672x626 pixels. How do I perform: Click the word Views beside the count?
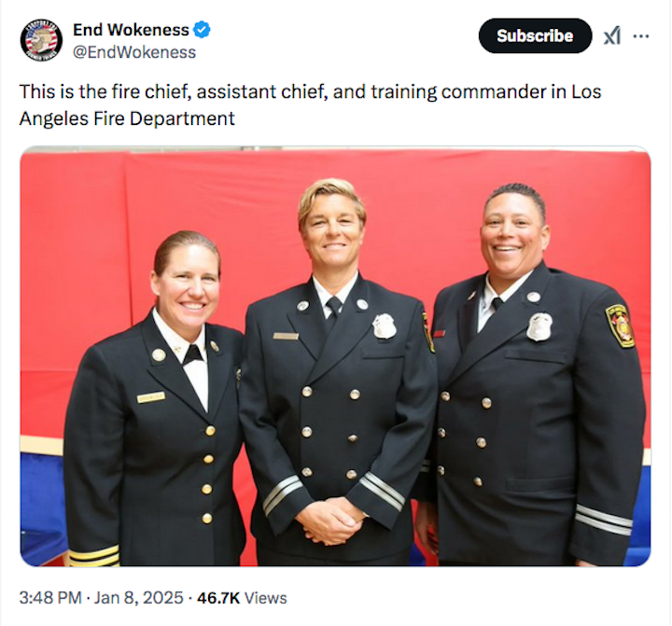point(265,598)
